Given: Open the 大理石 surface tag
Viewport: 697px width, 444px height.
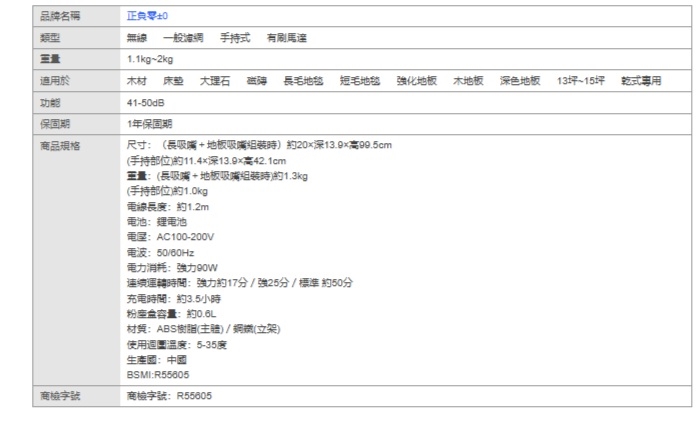Looking at the screenshot, I should click(x=214, y=80).
